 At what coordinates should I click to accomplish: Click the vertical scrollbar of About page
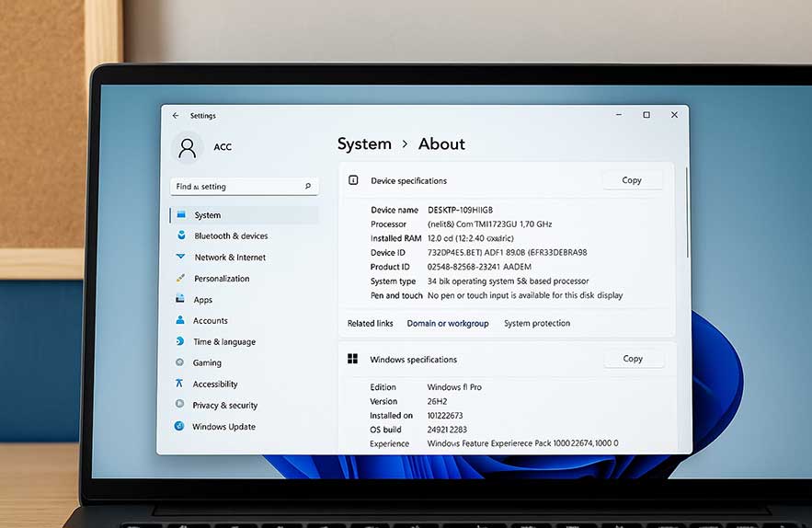click(x=687, y=212)
